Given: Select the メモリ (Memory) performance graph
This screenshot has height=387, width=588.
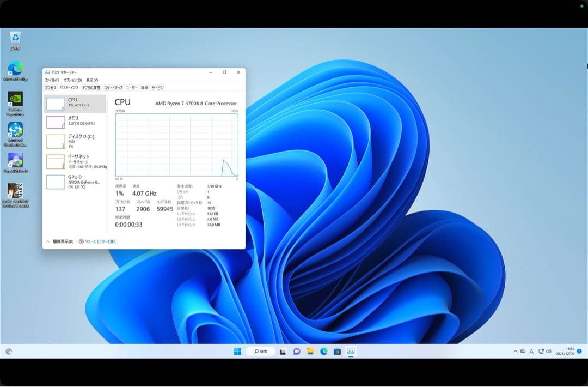Looking at the screenshot, I should 75,122.
